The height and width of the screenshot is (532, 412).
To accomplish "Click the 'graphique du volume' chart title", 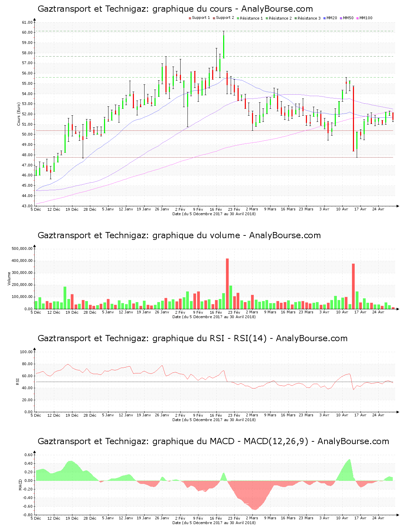I will 179,235.
